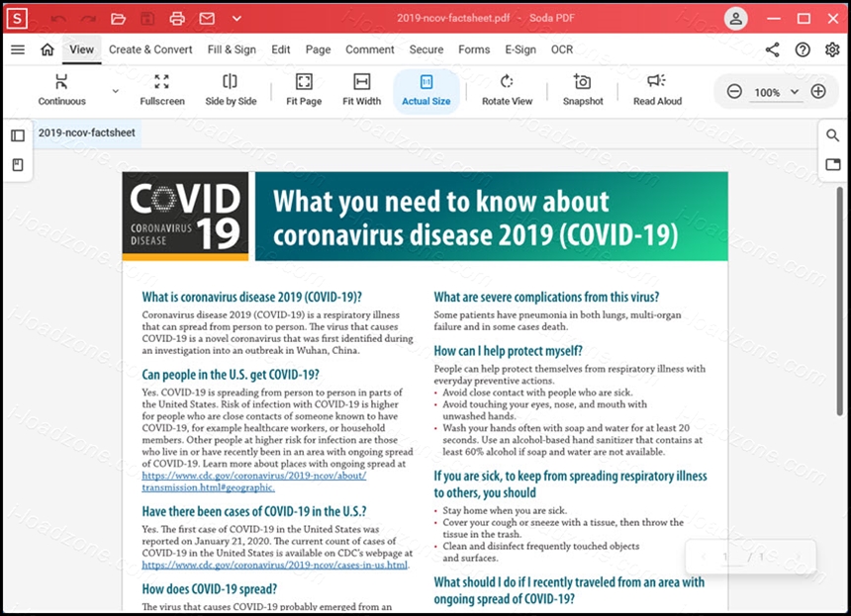
Task: Expand the zoom level dropdown arrow
Action: pyautogui.click(x=795, y=92)
